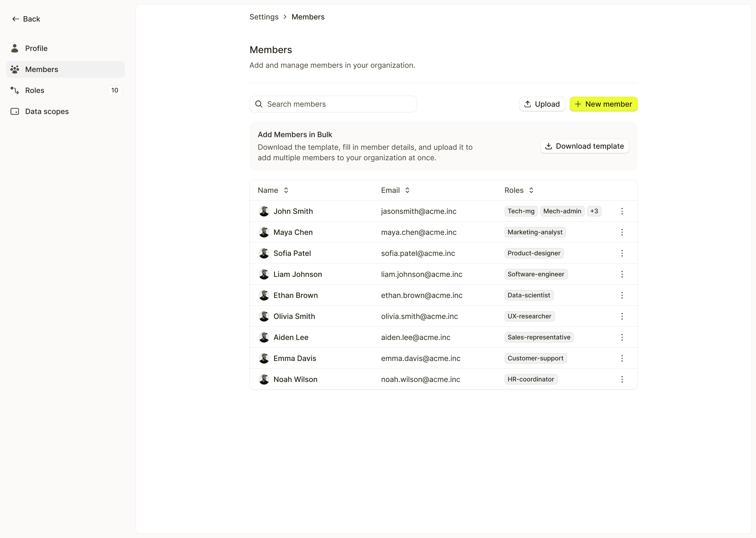The image size is (756, 538).
Task: Open Olivia Smith's row options menu
Action: pos(622,316)
